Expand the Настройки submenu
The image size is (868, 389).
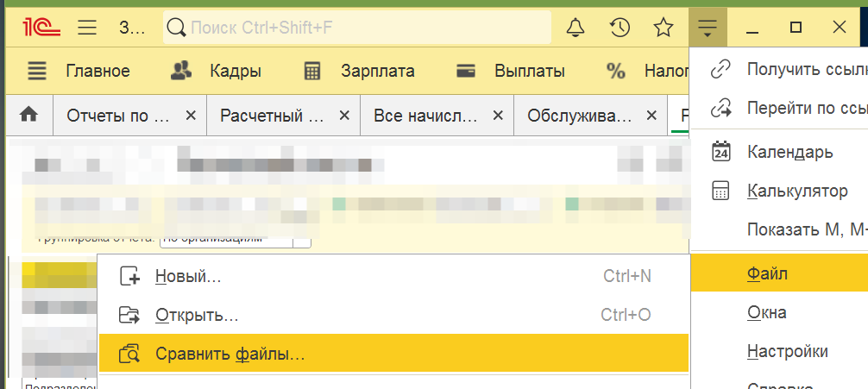tap(779, 351)
